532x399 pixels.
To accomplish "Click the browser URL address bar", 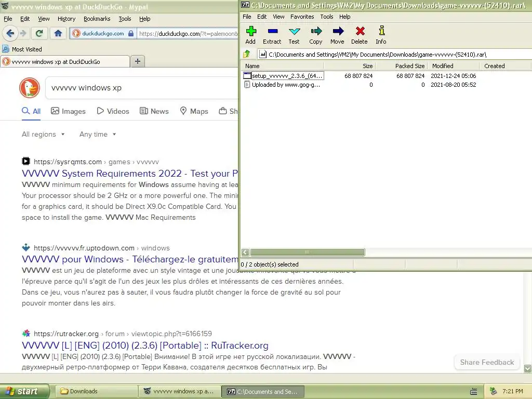I will (188, 33).
